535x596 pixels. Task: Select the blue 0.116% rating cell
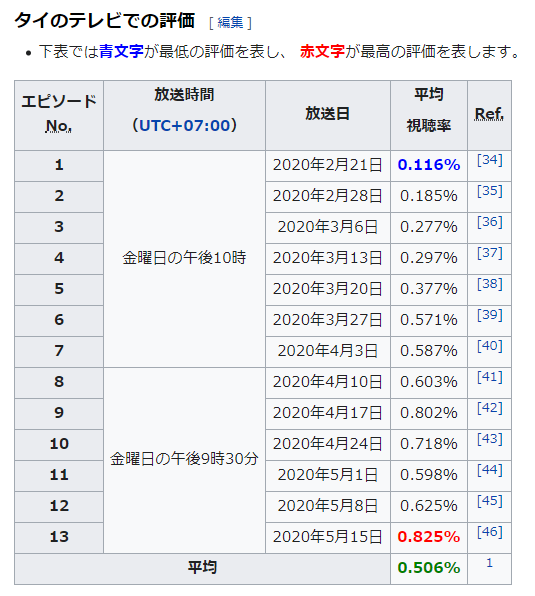429,165
